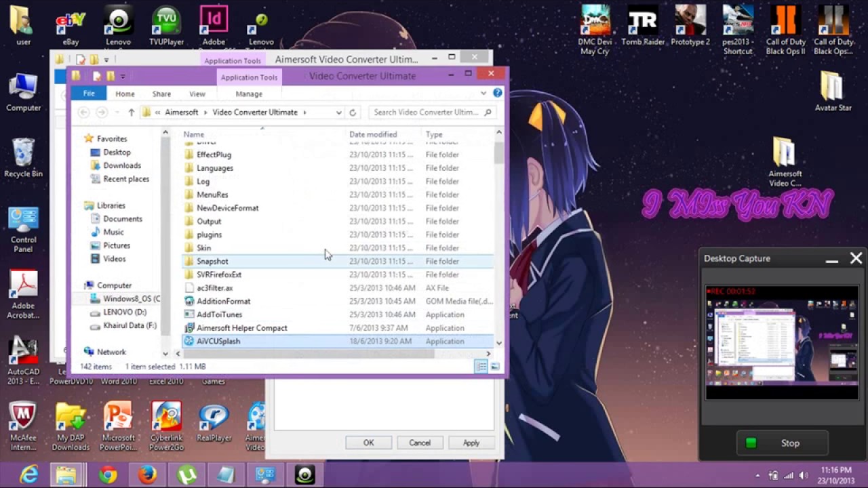The width and height of the screenshot is (868, 488).
Task: Click Firefox in the taskbar
Action: [x=147, y=475]
